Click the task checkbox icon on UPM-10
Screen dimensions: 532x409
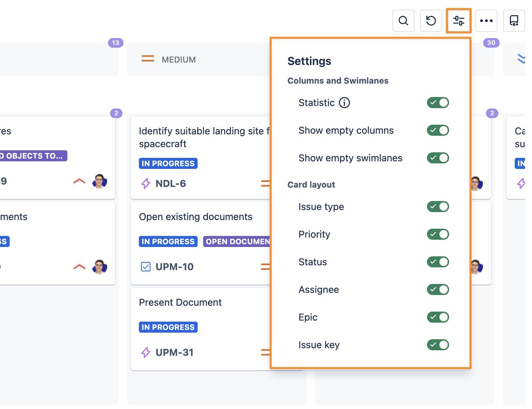tap(146, 267)
